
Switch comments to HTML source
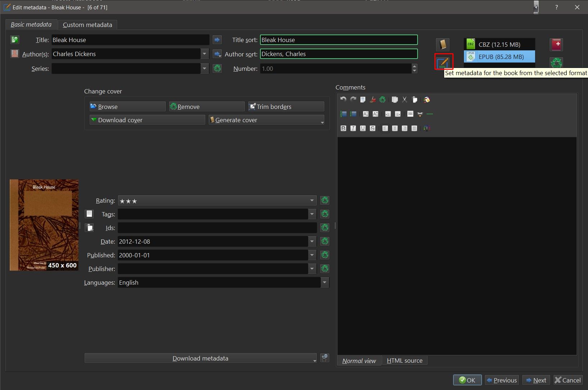pyautogui.click(x=405, y=361)
